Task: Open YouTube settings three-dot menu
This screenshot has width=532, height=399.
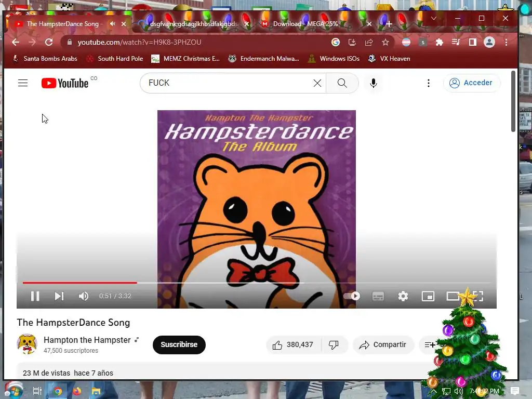Action: coord(429,83)
